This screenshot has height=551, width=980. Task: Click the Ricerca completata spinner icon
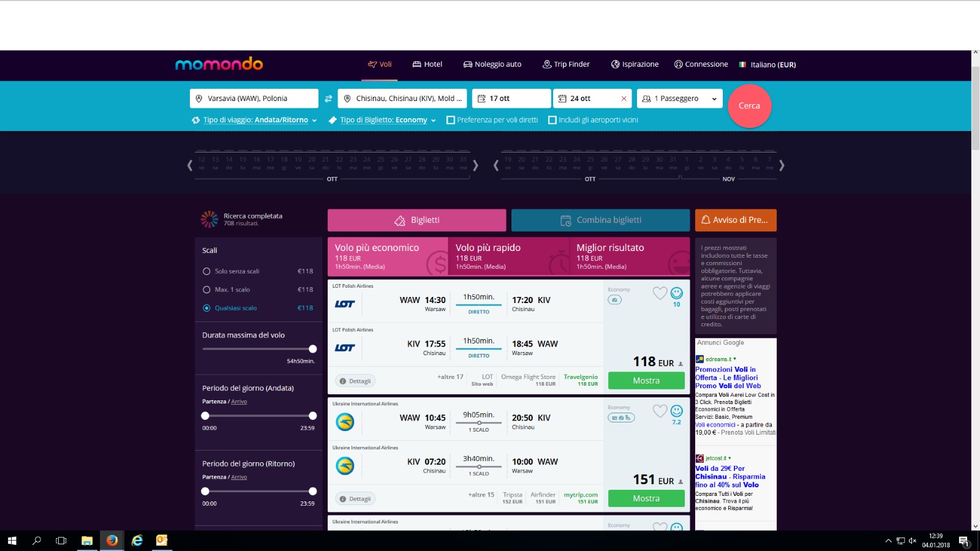[x=209, y=219]
